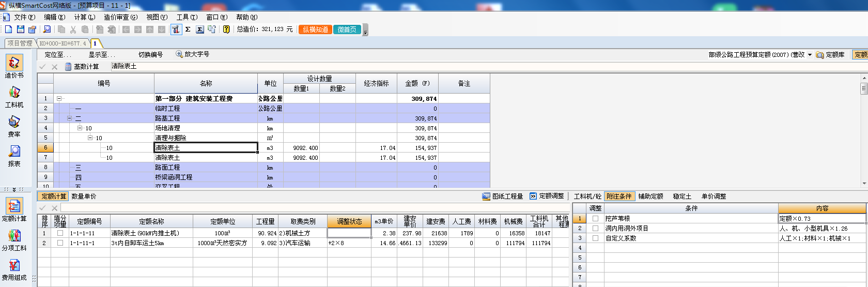Screen dimensions: 868x287
Task: Select 分项工料 icon in lower sidebar
Action: (x=14, y=240)
